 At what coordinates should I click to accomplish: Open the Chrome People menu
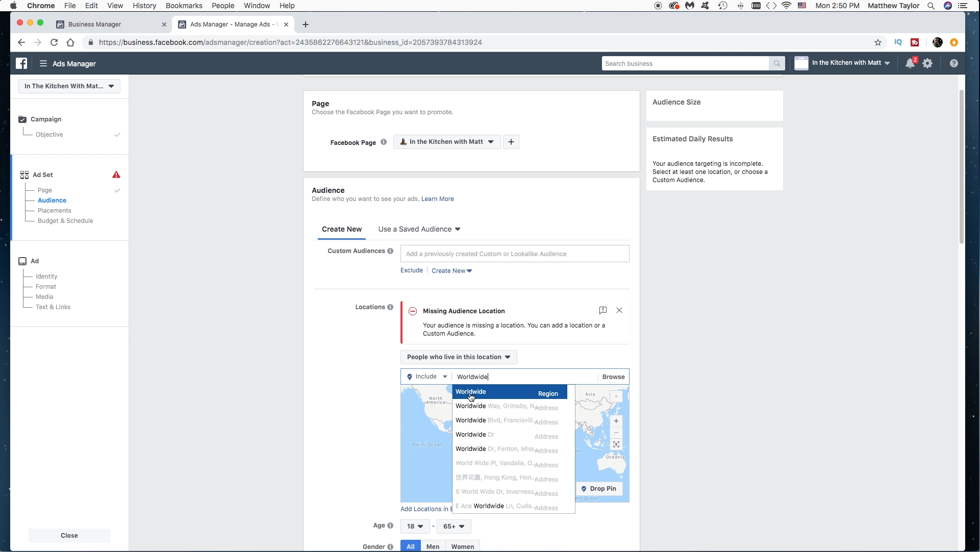[x=223, y=6]
